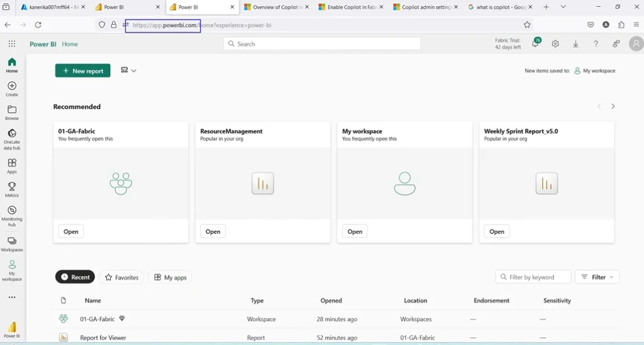Image resolution: width=644 pixels, height=345 pixels.
Task: Open the ResourceManagement recommended card
Action: pos(213,231)
